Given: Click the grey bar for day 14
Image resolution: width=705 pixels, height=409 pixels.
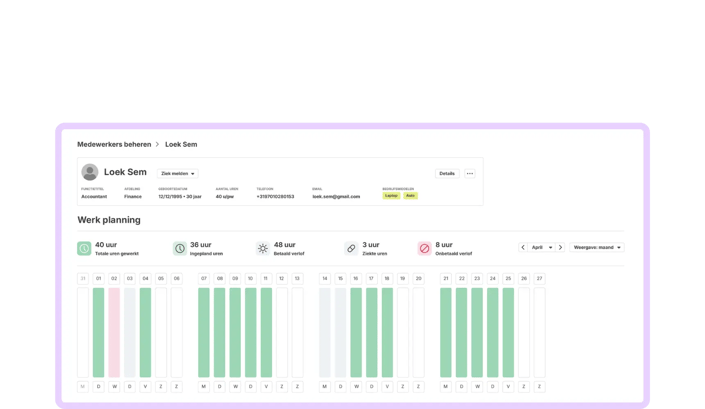Looking at the screenshot, I should pos(325,333).
